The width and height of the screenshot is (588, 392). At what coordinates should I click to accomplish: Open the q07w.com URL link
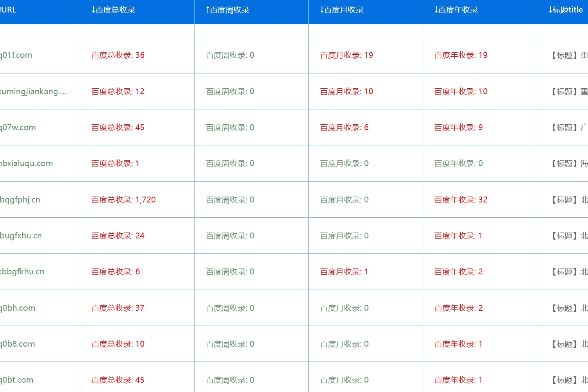(x=18, y=127)
